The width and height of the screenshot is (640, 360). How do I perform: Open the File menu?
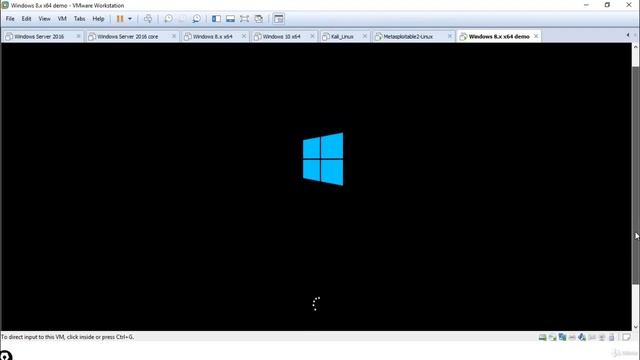coord(10,19)
